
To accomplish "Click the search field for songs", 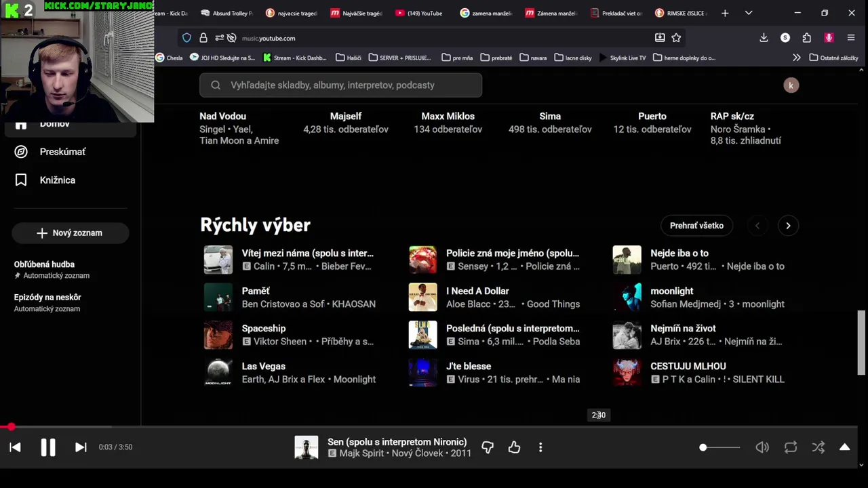I will (x=340, y=85).
